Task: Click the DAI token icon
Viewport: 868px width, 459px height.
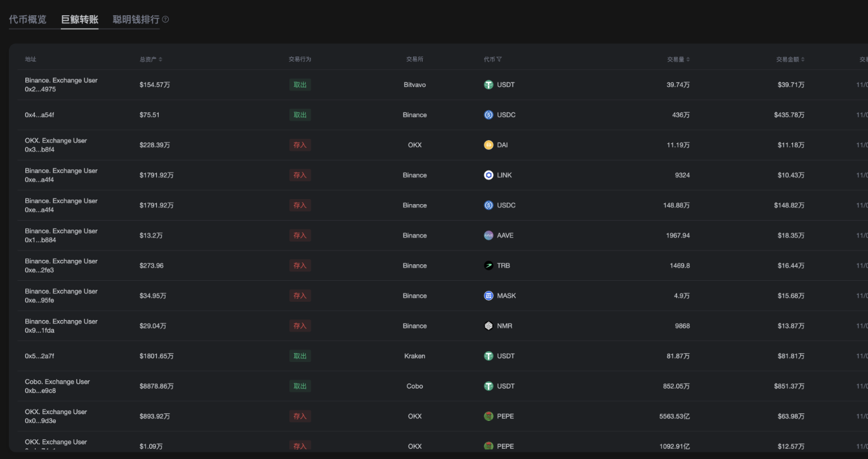Action: click(x=489, y=145)
